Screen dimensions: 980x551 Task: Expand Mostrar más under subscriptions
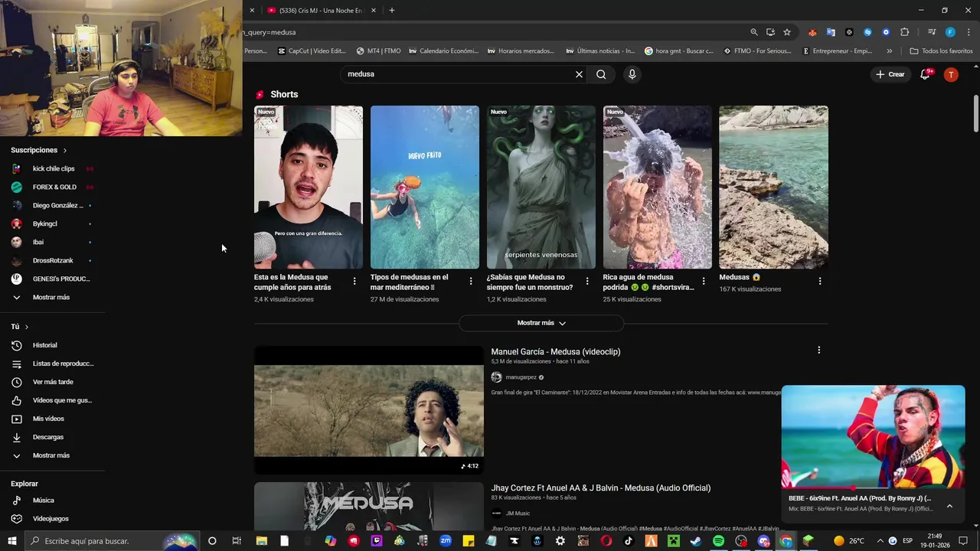point(52,297)
